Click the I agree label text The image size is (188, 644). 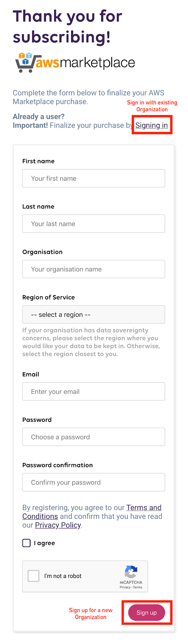coord(44,543)
